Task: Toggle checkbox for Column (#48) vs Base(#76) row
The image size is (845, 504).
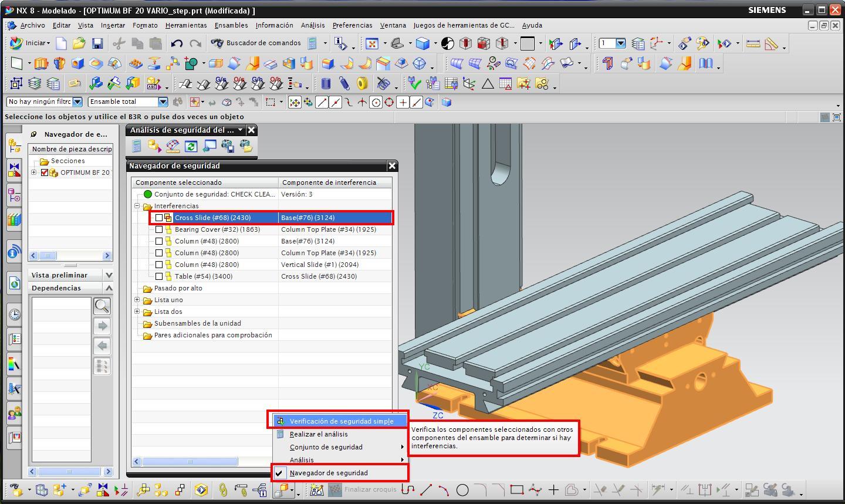Action: (159, 241)
